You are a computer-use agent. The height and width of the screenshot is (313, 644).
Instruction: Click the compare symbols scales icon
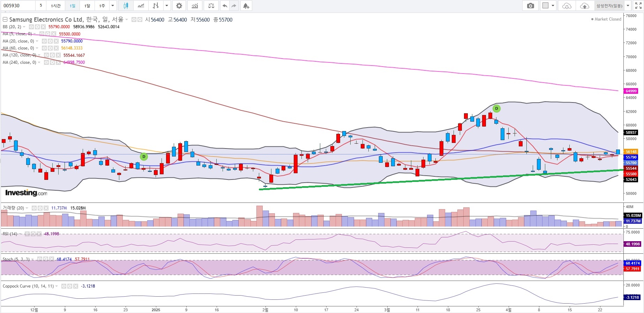tap(211, 6)
